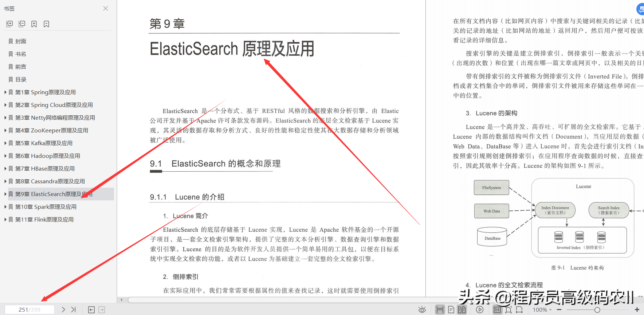The image size is (644, 315).
Task: Jump to 第10章 Spark原理及应用
Action: (x=46, y=207)
